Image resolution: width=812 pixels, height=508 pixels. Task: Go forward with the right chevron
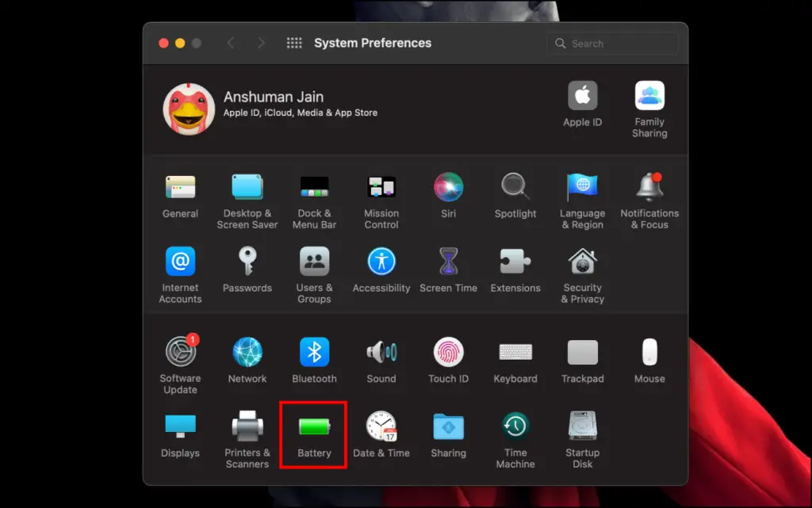[260, 43]
